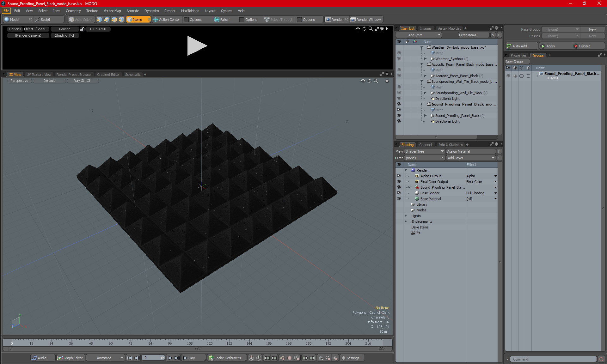The width and height of the screenshot is (607, 364).
Task: Unlock the preview lock icon next to Paused
Action: [82, 29]
